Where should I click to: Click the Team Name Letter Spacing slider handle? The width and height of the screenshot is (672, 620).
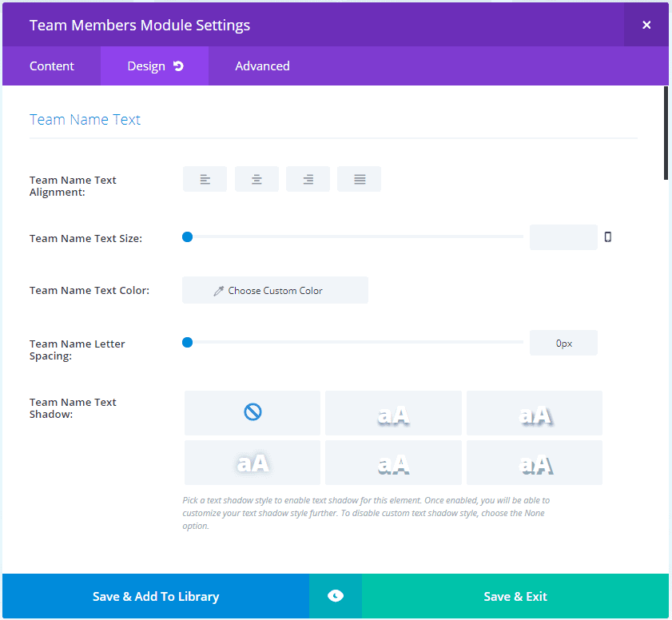pyautogui.click(x=187, y=342)
